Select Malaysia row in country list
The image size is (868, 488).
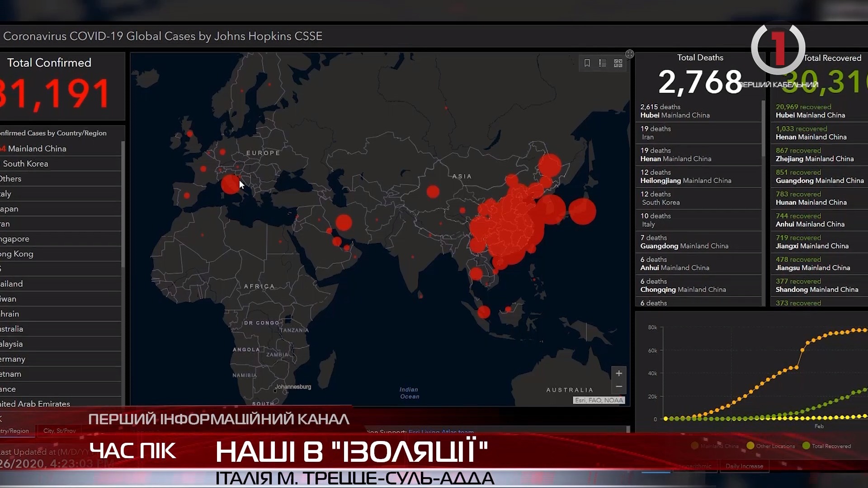pos(61,344)
